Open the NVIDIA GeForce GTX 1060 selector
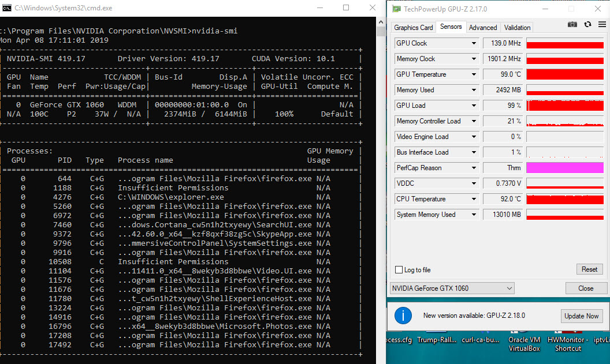610x364 pixels. (x=452, y=288)
